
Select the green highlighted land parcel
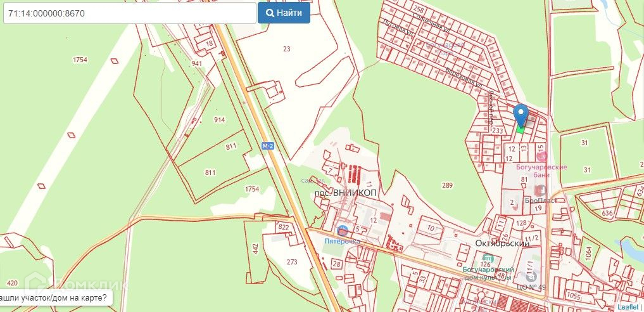pyautogui.click(x=521, y=129)
